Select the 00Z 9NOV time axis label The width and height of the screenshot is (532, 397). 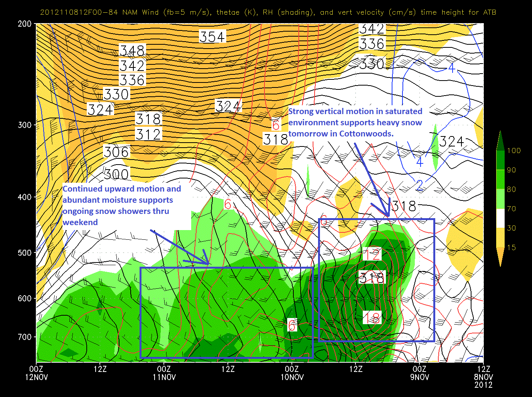[419, 373]
